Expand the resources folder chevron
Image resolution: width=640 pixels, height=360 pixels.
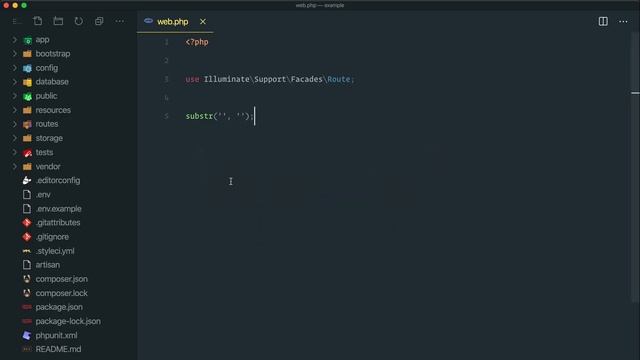click(15, 110)
